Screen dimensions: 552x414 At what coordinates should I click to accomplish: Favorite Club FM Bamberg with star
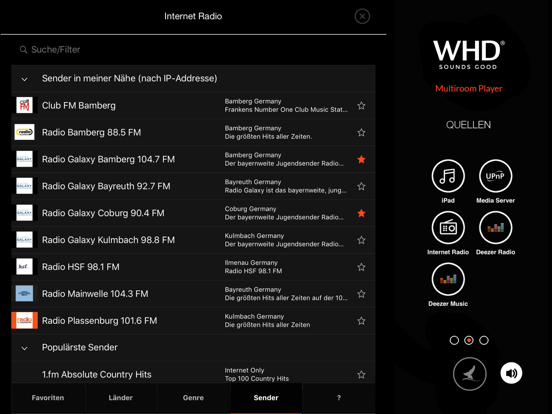click(x=361, y=106)
